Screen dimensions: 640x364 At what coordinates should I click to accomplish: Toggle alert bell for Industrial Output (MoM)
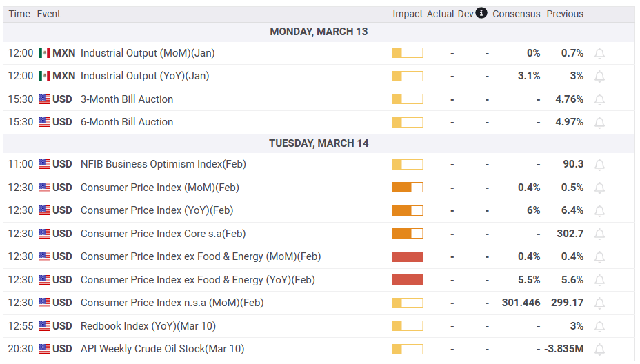click(599, 53)
